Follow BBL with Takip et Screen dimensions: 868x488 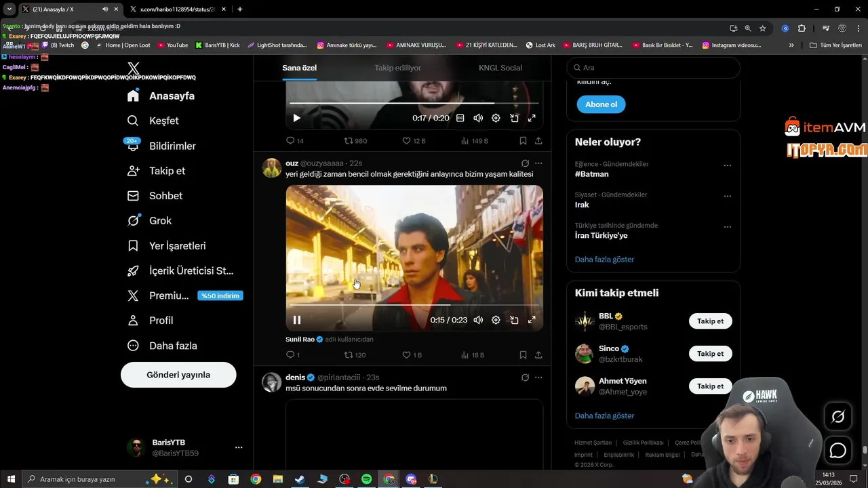(x=710, y=321)
